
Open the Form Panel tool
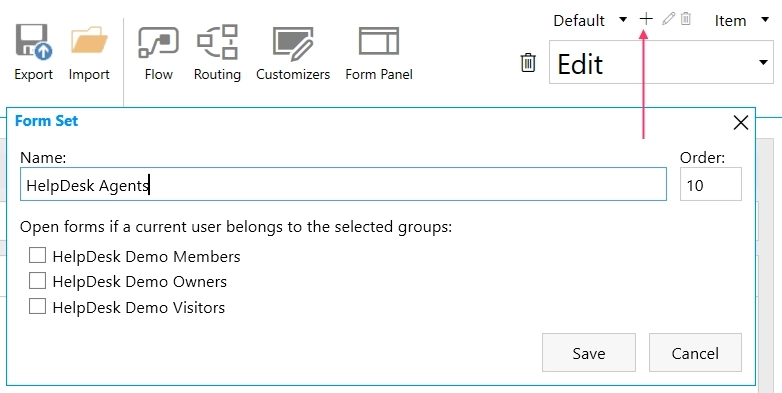(x=379, y=41)
